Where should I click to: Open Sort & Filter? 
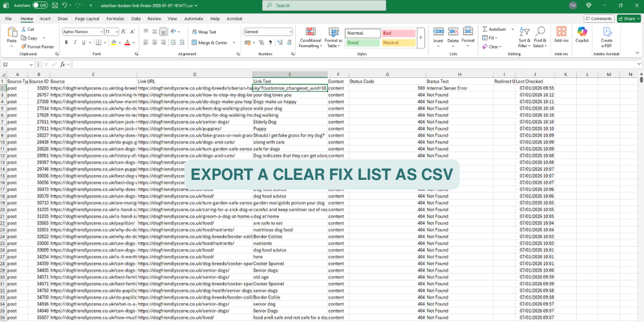(525, 38)
